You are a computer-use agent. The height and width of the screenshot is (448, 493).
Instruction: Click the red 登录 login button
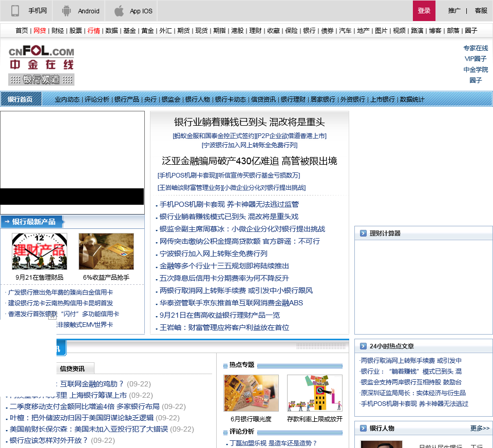coord(424,11)
